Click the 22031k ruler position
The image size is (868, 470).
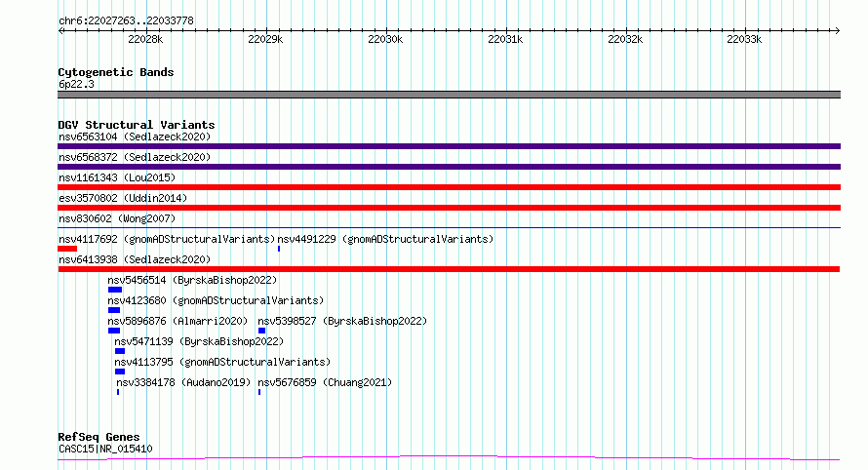(505, 39)
